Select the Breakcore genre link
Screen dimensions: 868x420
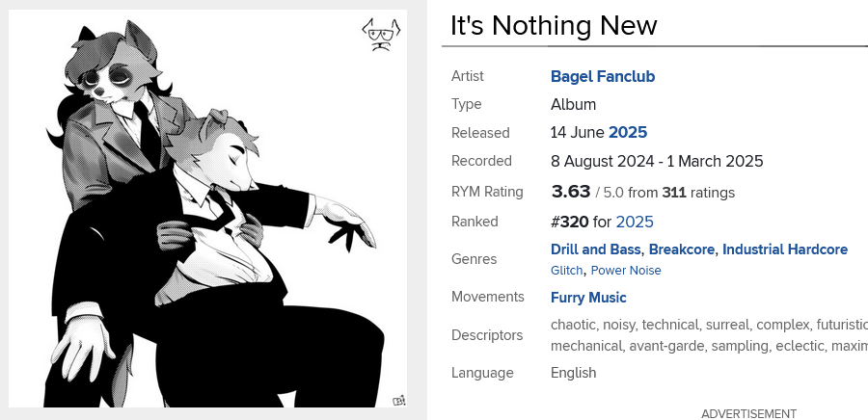(683, 249)
